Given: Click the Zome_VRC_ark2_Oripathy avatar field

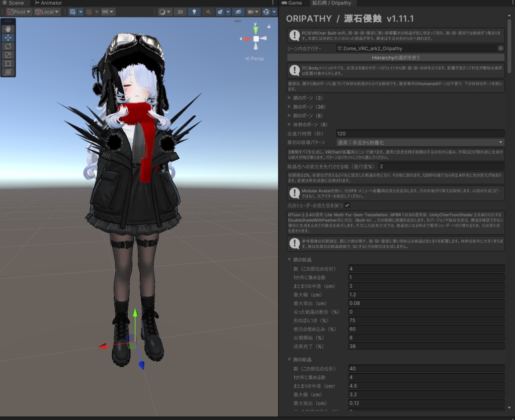Looking at the screenshot, I should [417, 48].
